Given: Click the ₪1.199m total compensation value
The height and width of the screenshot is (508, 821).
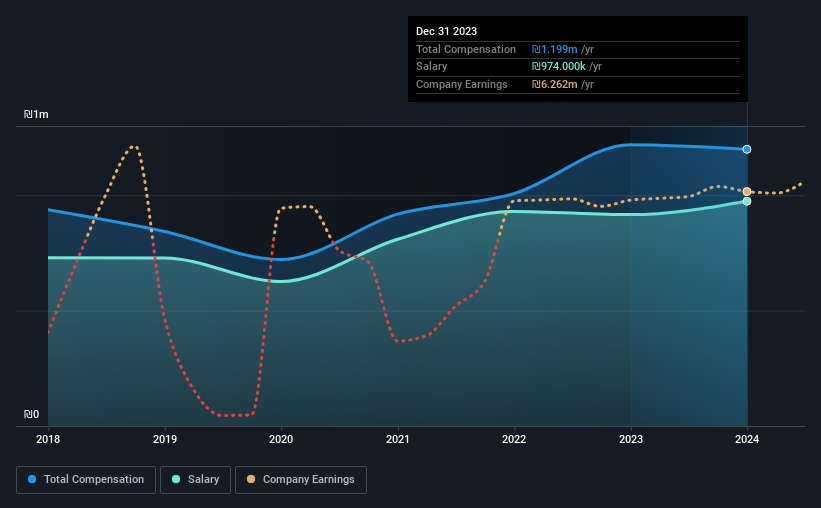Looking at the screenshot, I should tap(554, 49).
